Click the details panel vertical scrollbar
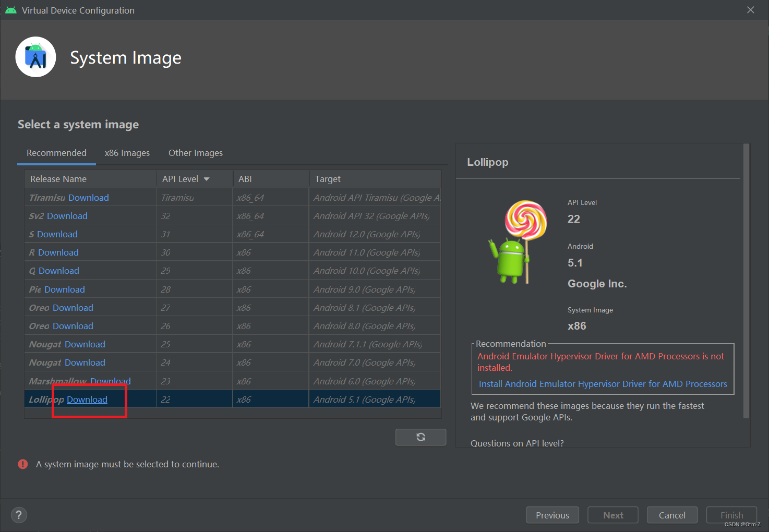Screen dimensions: 769x532 (746, 281)
